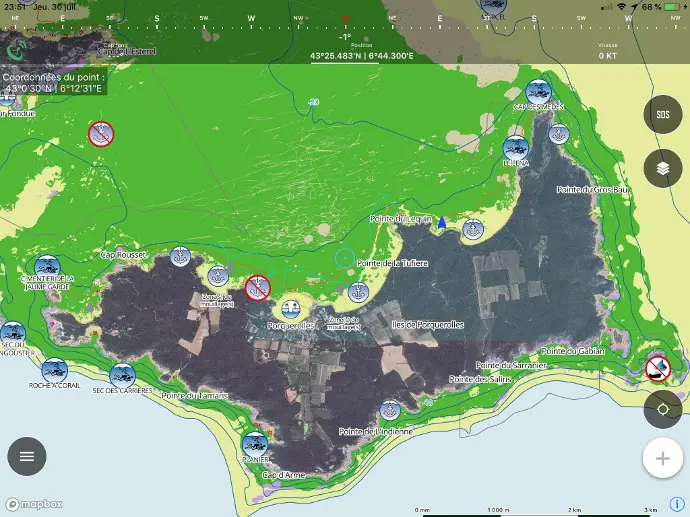690x517 pixels.
Task: Tap the Pointe de la Tufiere label
Action: pyautogui.click(x=392, y=263)
